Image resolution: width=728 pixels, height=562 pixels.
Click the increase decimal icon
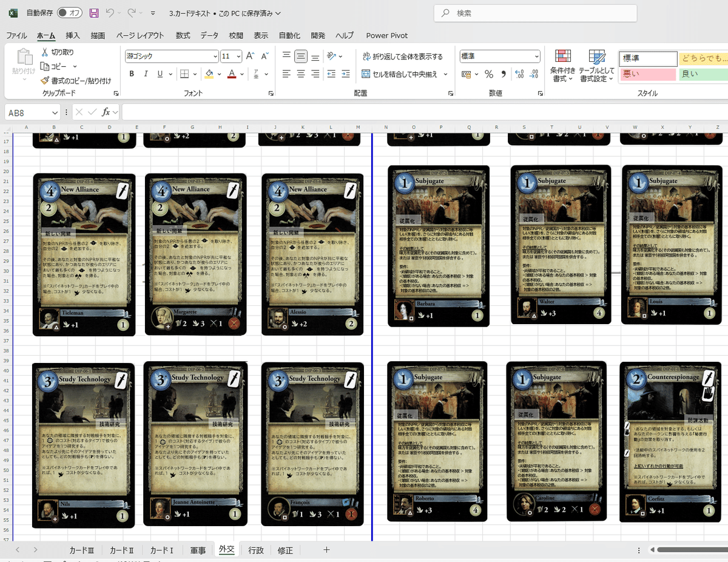pyautogui.click(x=519, y=74)
